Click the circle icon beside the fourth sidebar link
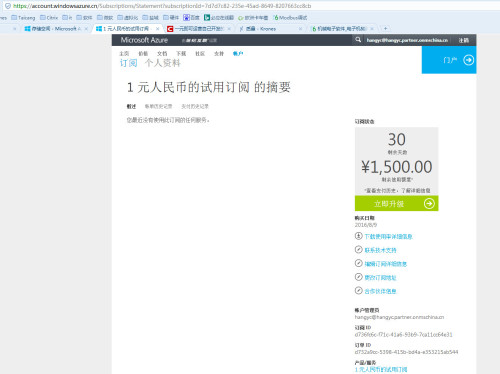 click(358, 277)
